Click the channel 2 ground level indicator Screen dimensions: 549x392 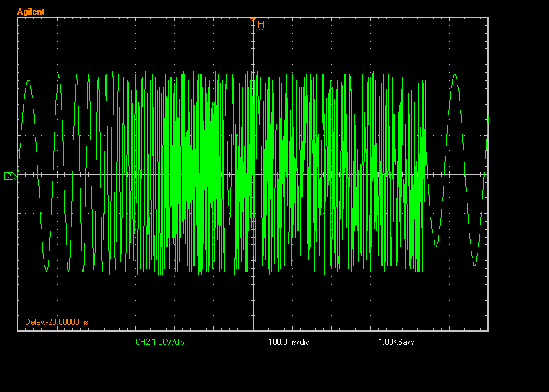click(10, 176)
